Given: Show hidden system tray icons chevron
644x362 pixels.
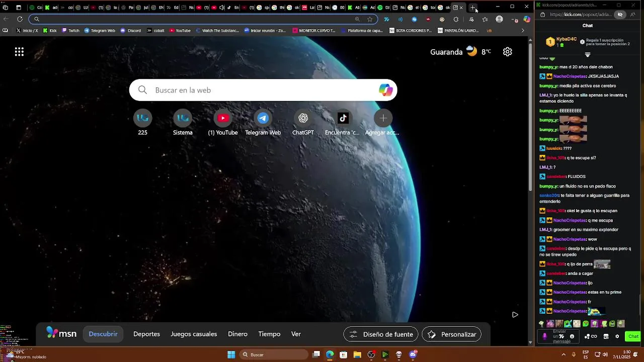Looking at the screenshot, I should point(563,354).
